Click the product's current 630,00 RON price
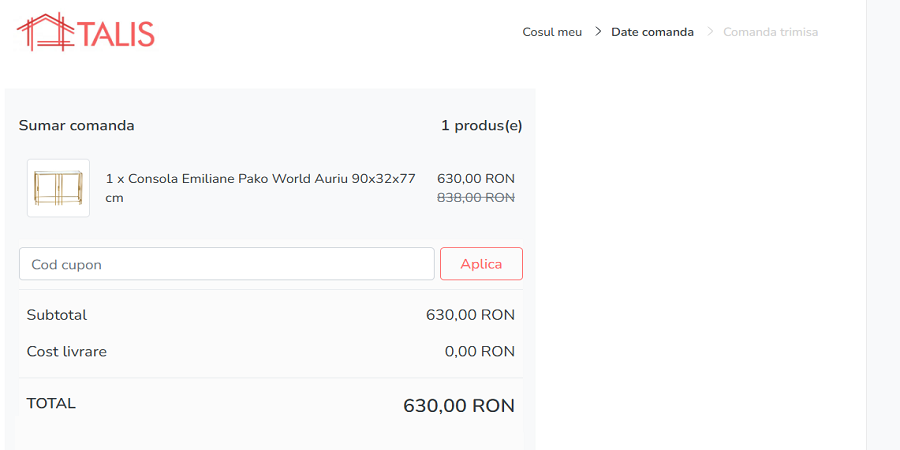The image size is (900, 450). pos(475,179)
